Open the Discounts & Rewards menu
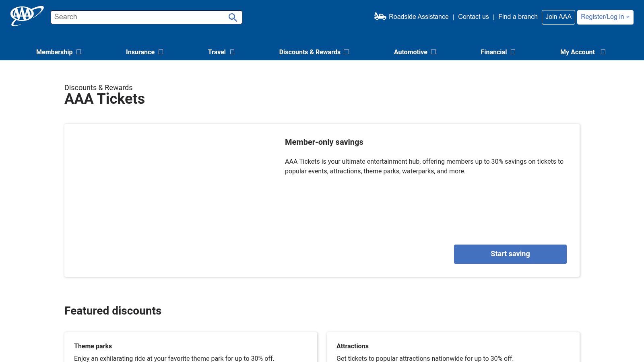Viewport: 644px width, 362px height. coord(310,52)
